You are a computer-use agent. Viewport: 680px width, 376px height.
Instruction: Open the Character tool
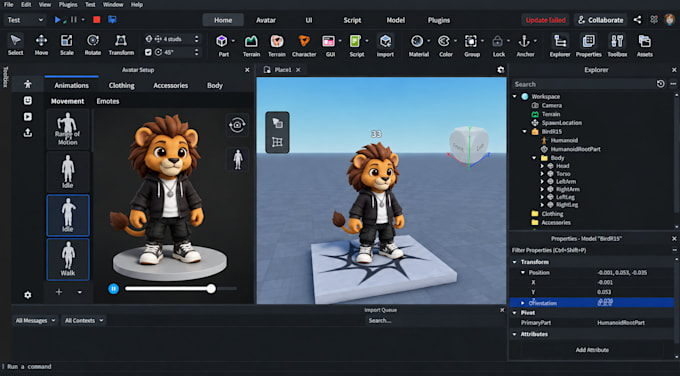(304, 45)
